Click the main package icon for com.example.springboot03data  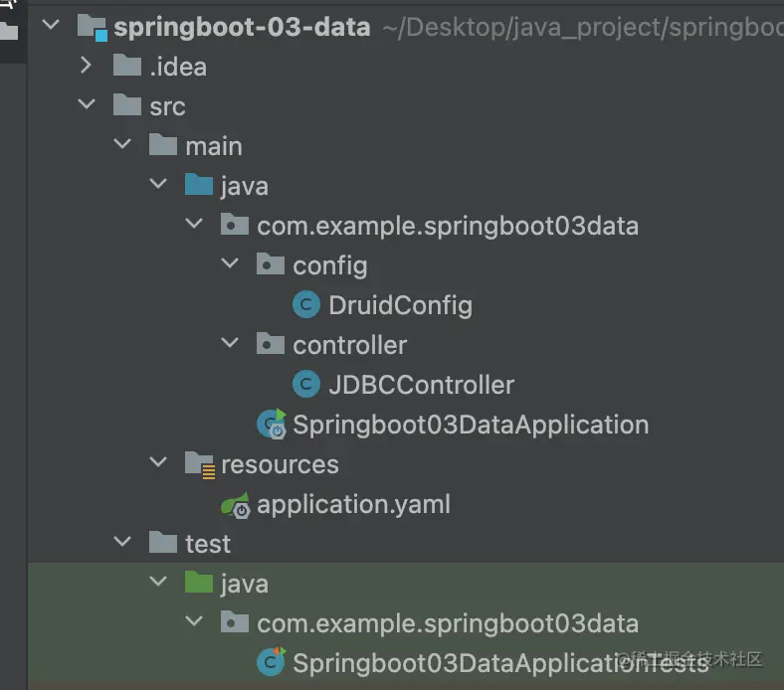235,225
